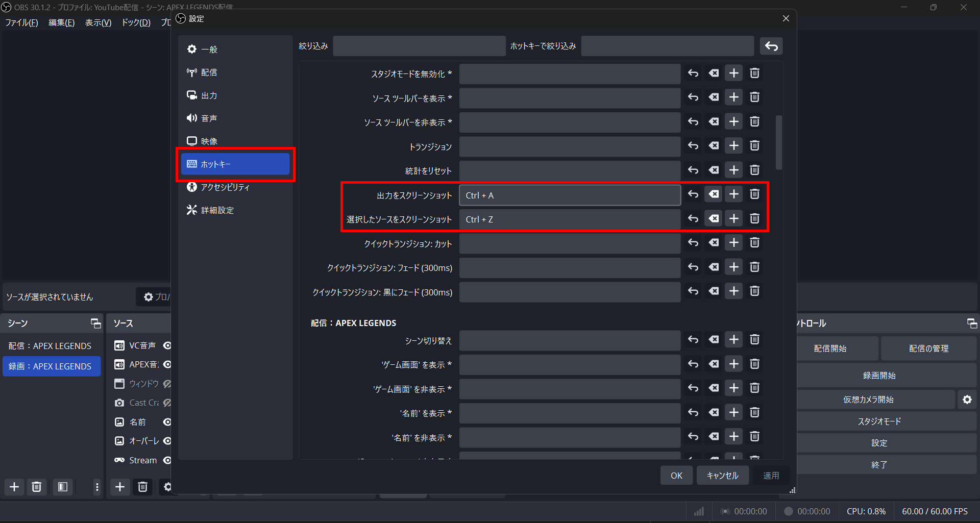Click the 配信の管理 button
The height and width of the screenshot is (523, 980).
click(928, 348)
